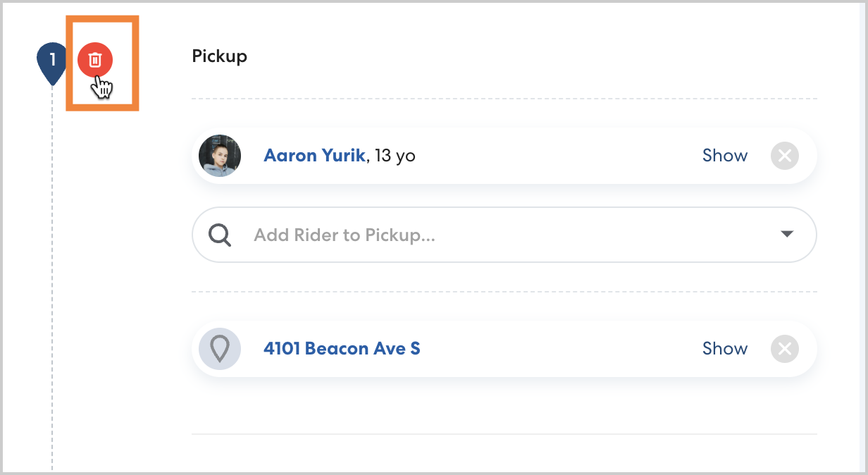Screen dimensions: 868x475
Task: Remove Aaron Yurik from the pickup
Action: pos(784,156)
